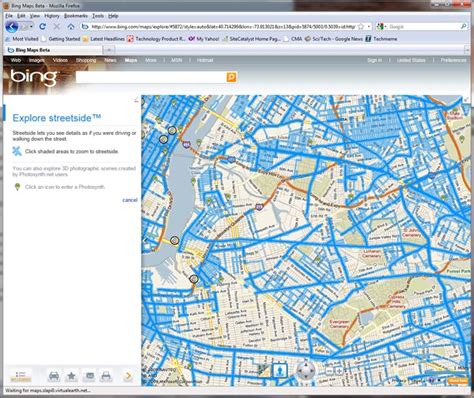The image size is (474, 398).
Task: Click the Preferences link
Action: coord(453,60)
